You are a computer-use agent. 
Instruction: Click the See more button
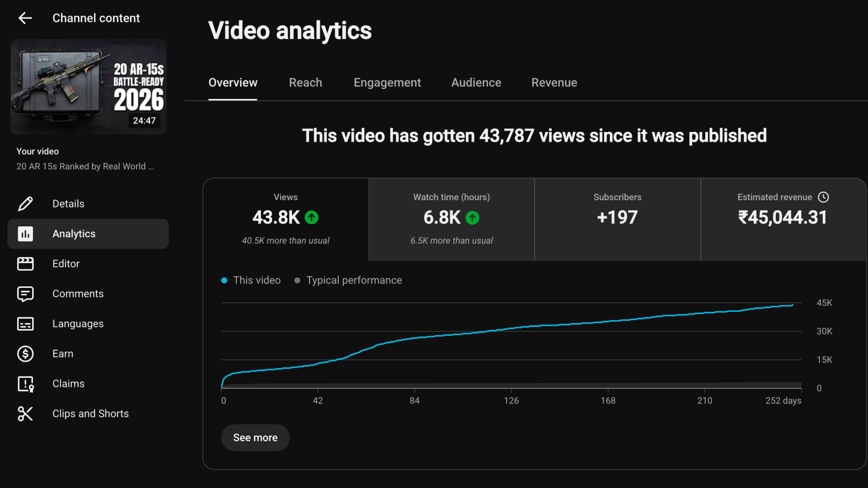(x=255, y=438)
